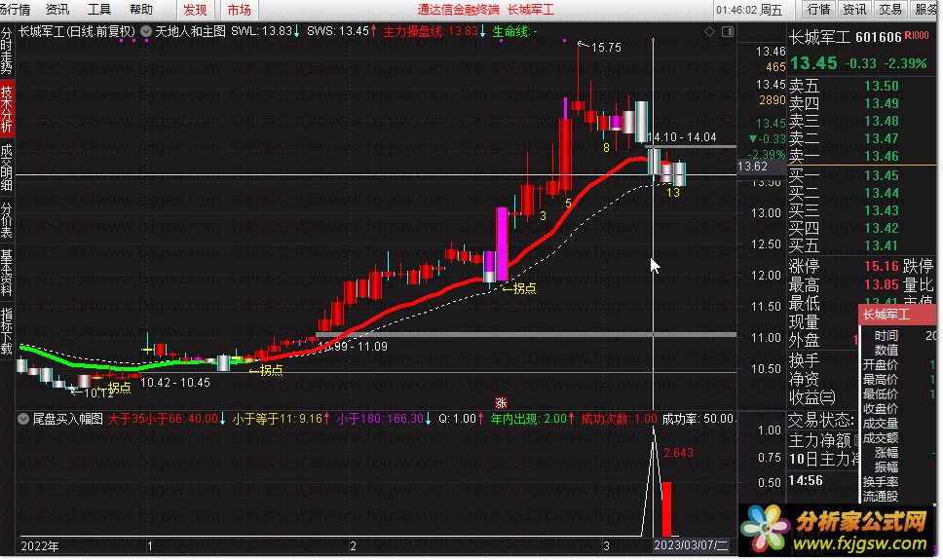Image resolution: width=943 pixels, height=560 pixels.
Task: Click the 资讯 button at top right
Action: tap(854, 10)
